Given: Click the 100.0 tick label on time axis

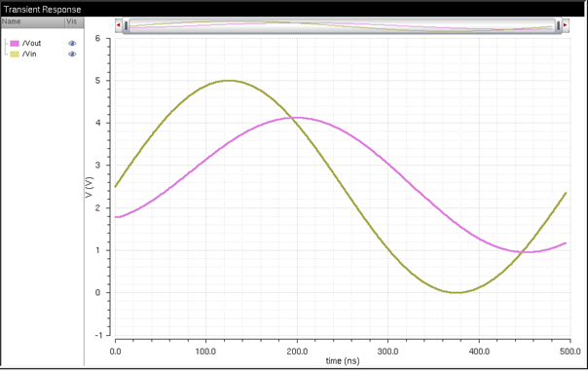Looking at the screenshot, I should click(205, 352).
